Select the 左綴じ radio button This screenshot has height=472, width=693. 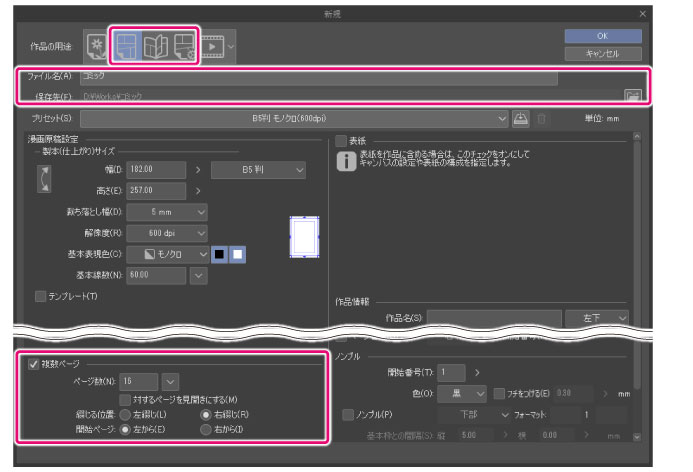(125, 415)
